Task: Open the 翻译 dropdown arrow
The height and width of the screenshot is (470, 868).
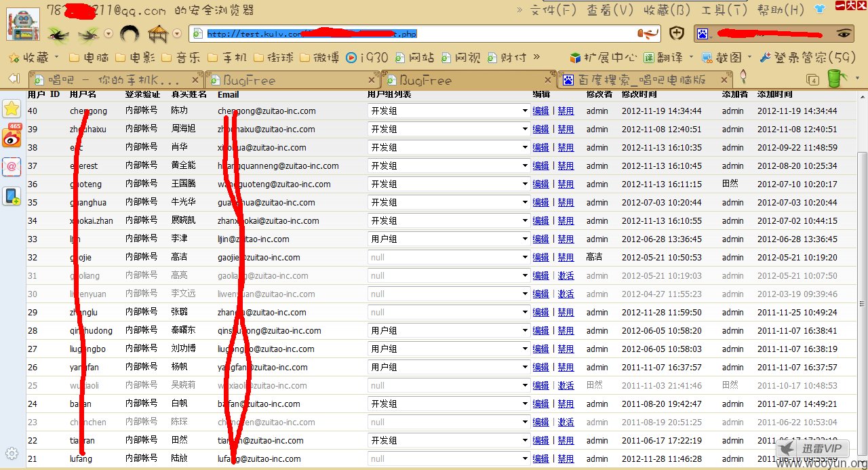Action: (x=691, y=58)
